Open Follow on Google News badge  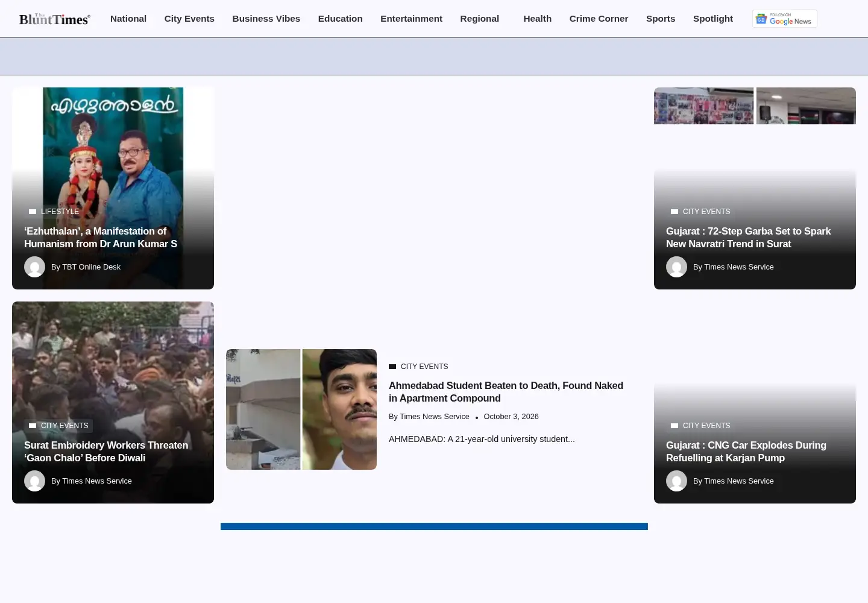(785, 19)
